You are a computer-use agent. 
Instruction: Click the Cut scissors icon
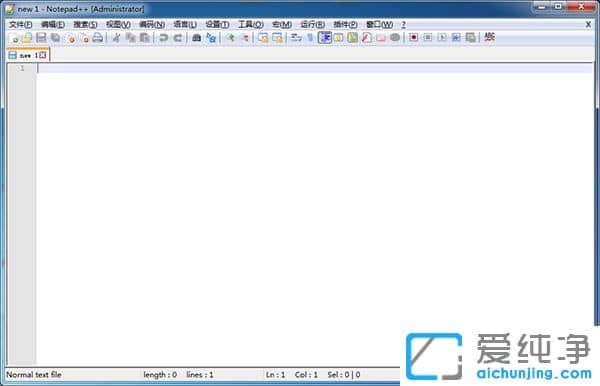[x=117, y=37]
